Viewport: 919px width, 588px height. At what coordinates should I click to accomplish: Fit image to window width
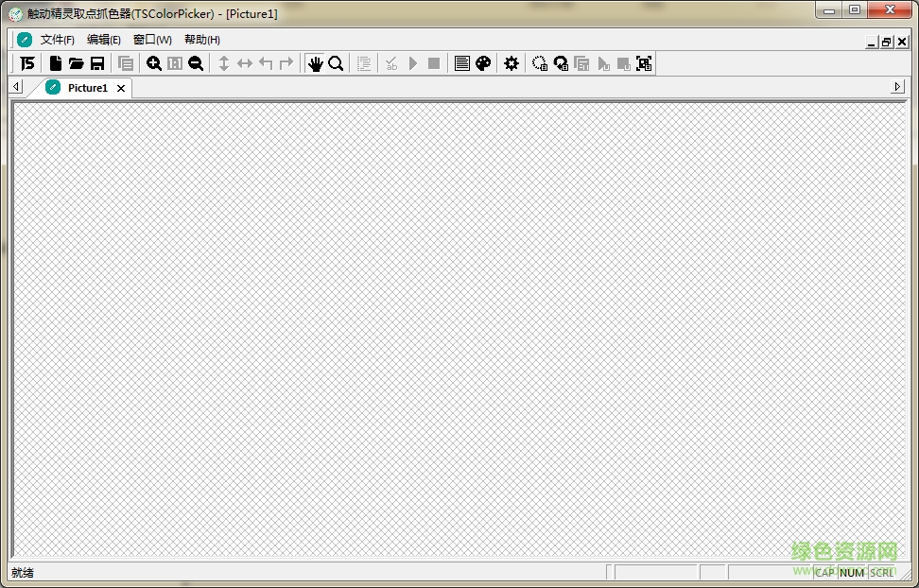pyautogui.click(x=244, y=62)
